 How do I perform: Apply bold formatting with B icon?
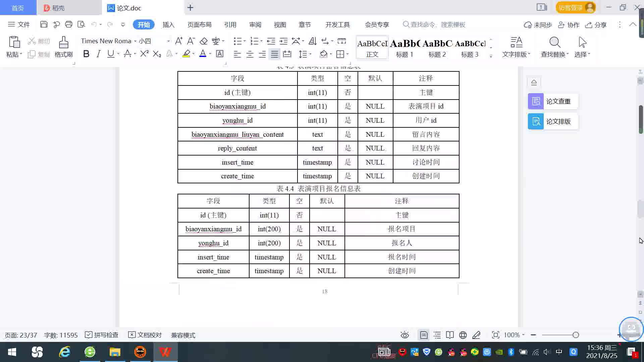coord(86,54)
